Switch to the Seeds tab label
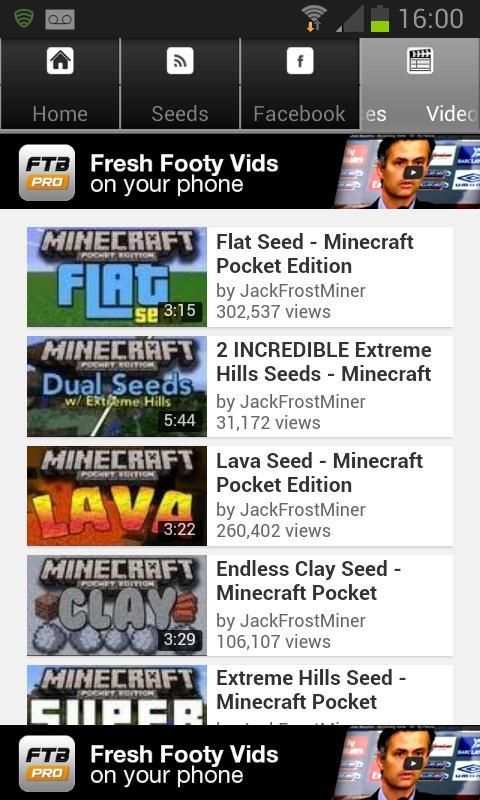Screen dimensions: 480x800 point(180,114)
